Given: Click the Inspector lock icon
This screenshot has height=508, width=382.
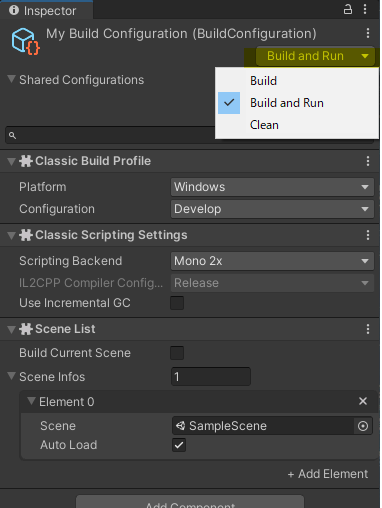Looking at the screenshot, I should (348, 9).
